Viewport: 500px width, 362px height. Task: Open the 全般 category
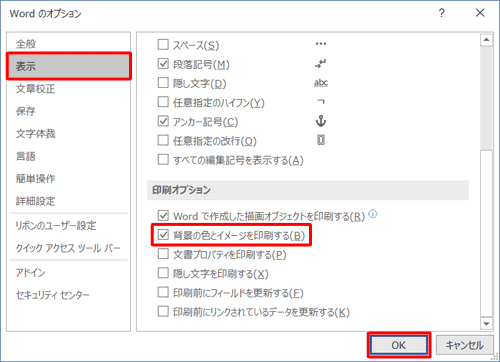click(x=26, y=44)
